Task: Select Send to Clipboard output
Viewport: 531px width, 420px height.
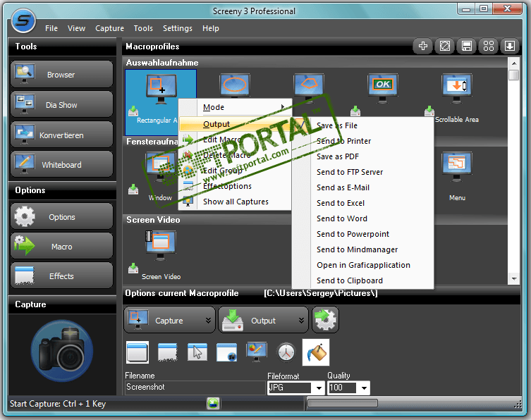Action: pos(362,281)
